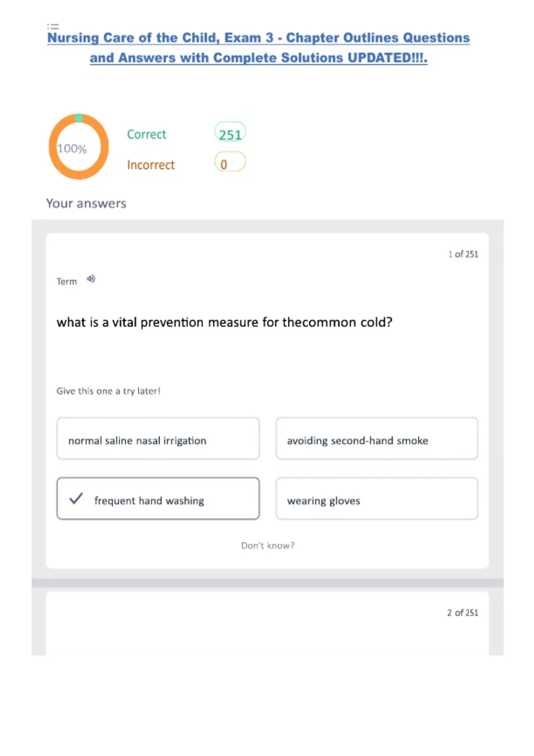Click the 'Give this one a try later!' message
534x756 pixels.
pyautogui.click(x=108, y=391)
